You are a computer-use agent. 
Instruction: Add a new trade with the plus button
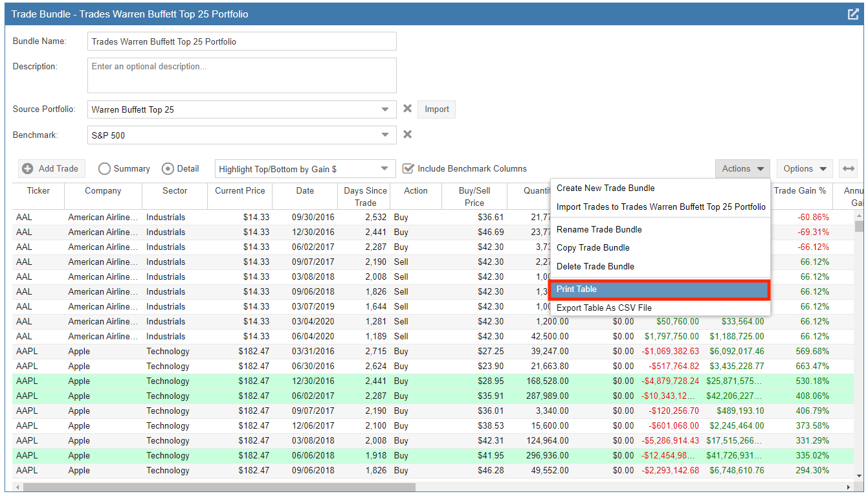point(52,168)
